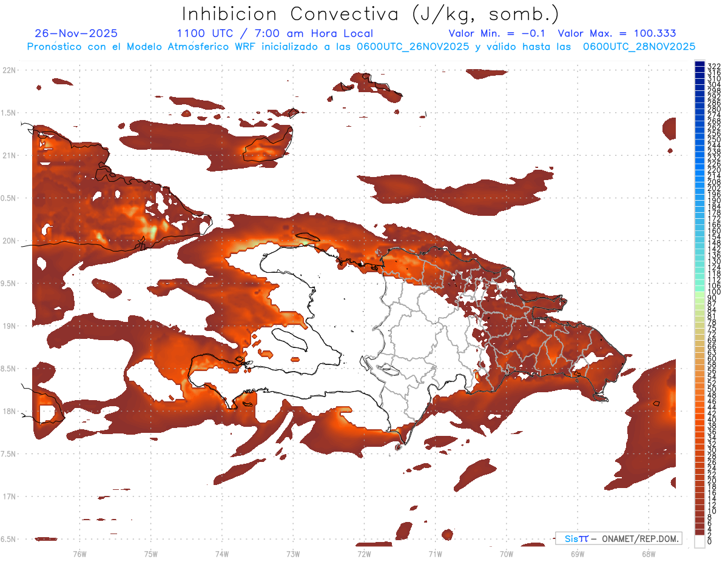Click the '69W' longitude label
This screenshot has height=562, width=728.
pyautogui.click(x=578, y=553)
